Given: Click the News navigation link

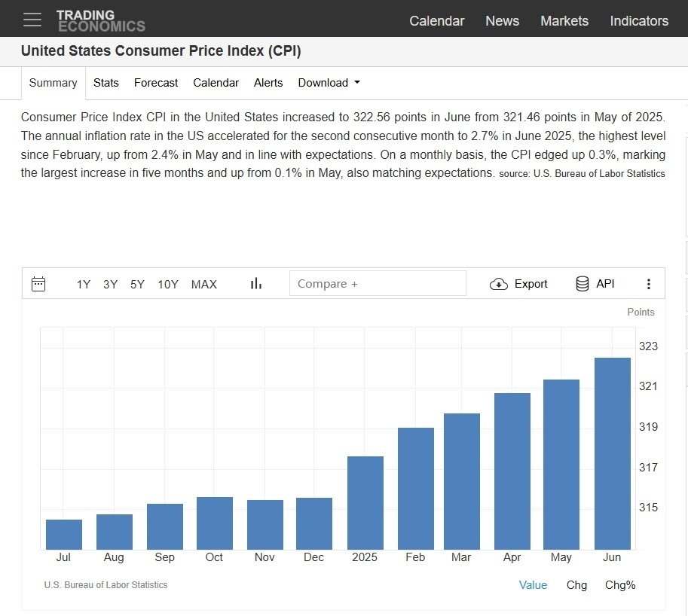Looking at the screenshot, I should [x=502, y=20].
